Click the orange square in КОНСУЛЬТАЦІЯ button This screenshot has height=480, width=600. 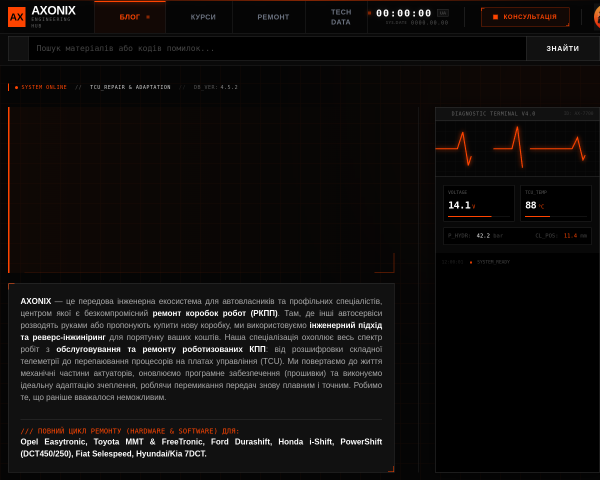click(x=496, y=17)
